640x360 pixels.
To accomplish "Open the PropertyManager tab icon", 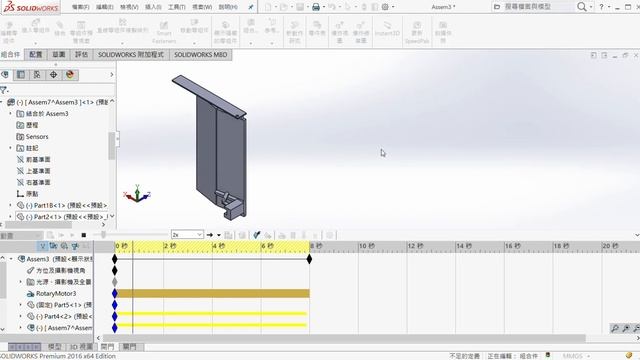I will tap(21, 75).
